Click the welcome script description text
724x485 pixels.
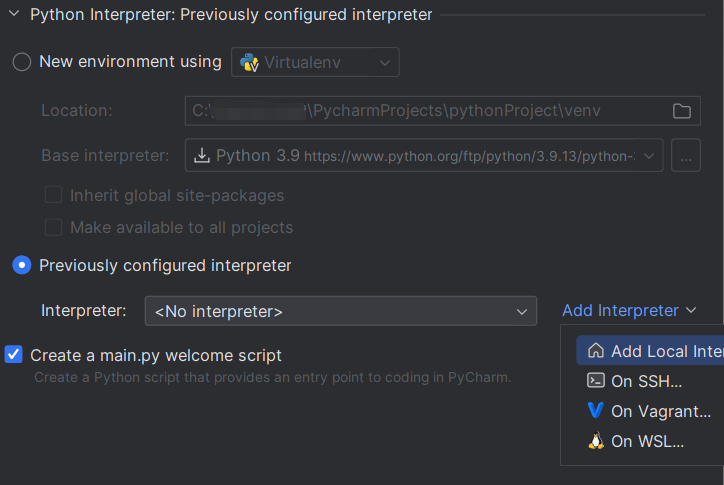pyautogui.click(x=273, y=377)
